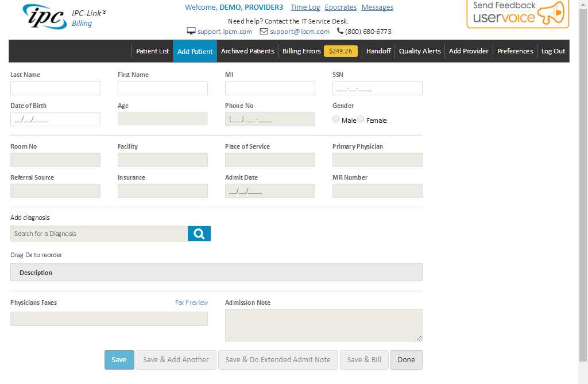The image size is (588, 384).
Task: Open Quality Alerts
Action: (420, 51)
